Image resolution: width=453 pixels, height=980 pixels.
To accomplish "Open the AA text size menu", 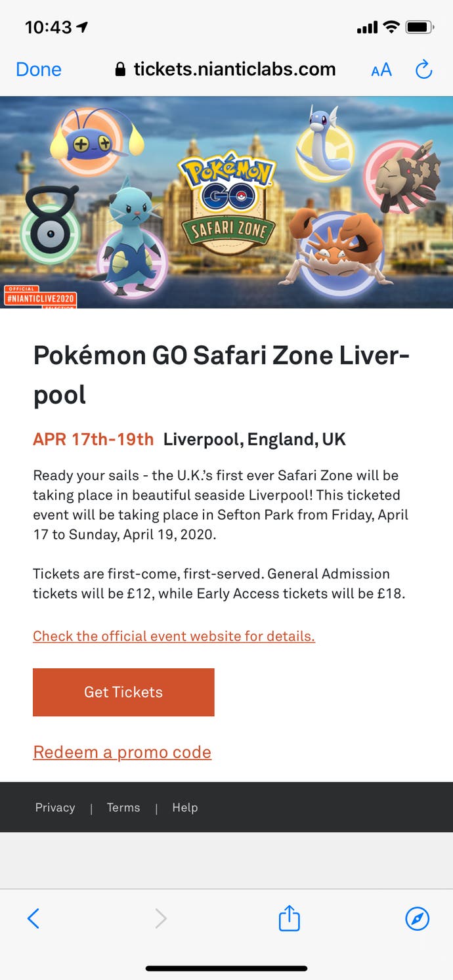I will [381, 70].
